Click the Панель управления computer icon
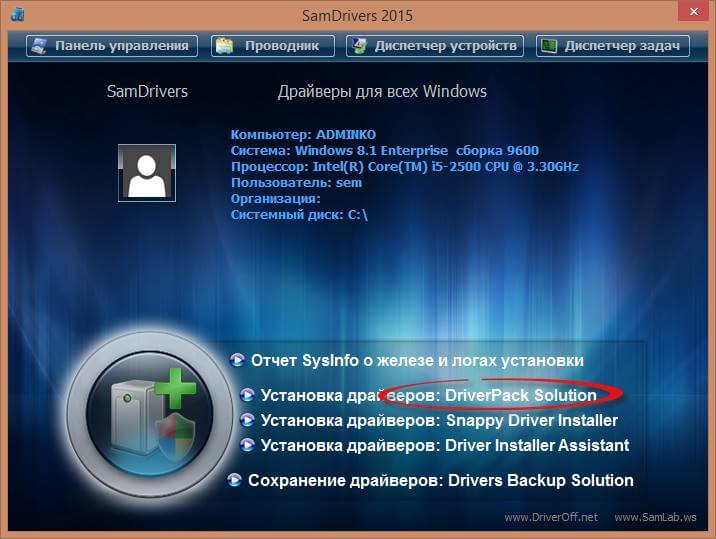The image size is (716, 539). 39,46
